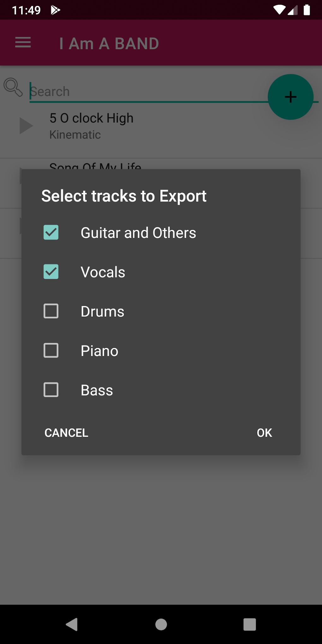Image resolution: width=322 pixels, height=644 pixels.
Task: Uncheck the Guitar and Others checkbox
Action: point(51,232)
